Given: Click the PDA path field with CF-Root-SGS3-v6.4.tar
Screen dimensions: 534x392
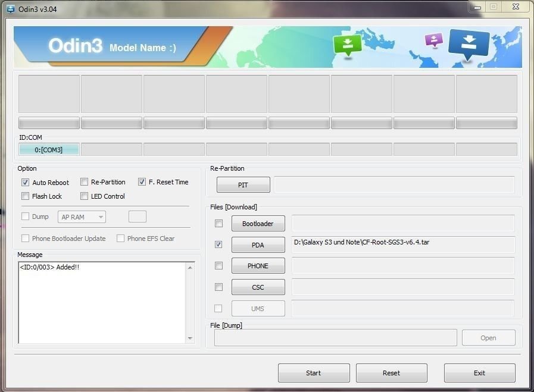Looking at the screenshot, I should [403, 244].
